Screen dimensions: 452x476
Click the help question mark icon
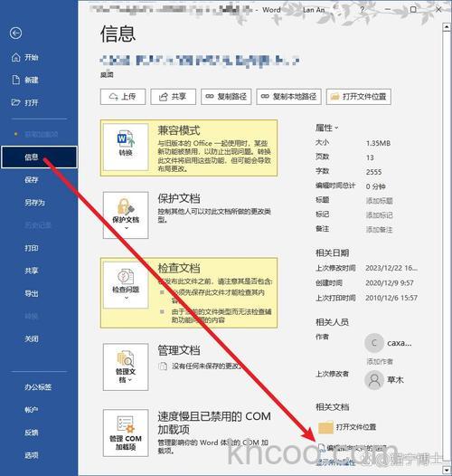click(362, 10)
